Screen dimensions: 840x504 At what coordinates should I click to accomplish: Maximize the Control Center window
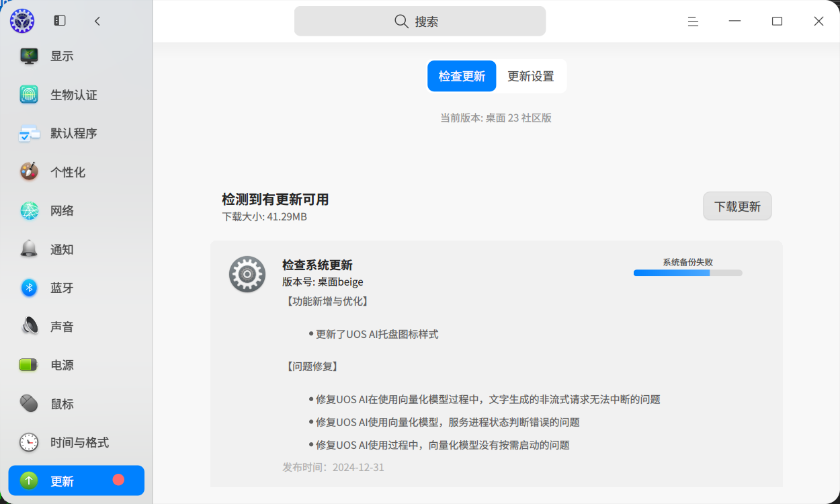[777, 22]
